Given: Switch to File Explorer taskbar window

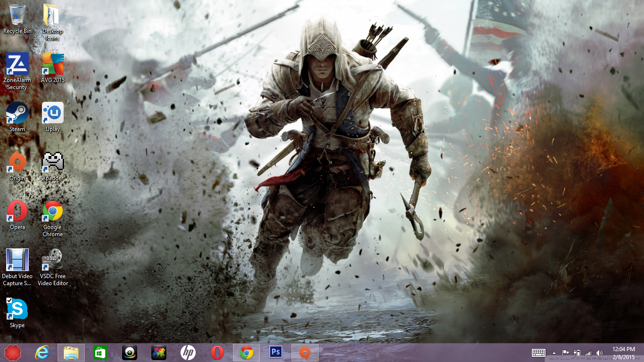Looking at the screenshot, I should [71, 352].
